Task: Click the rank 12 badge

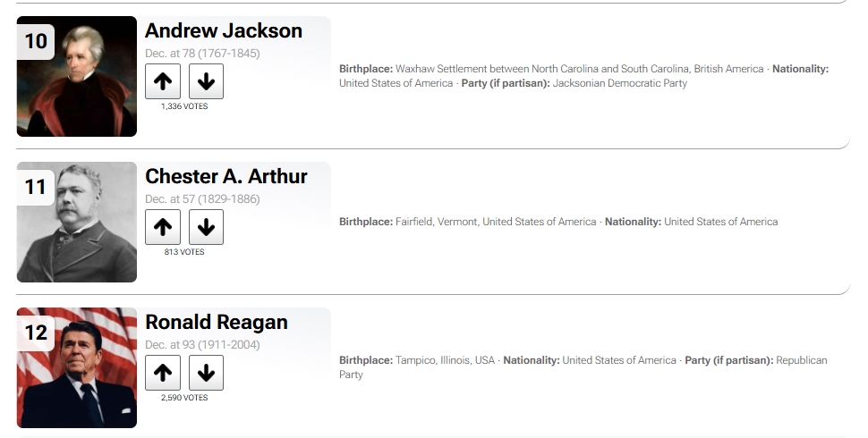Action: pos(36,333)
